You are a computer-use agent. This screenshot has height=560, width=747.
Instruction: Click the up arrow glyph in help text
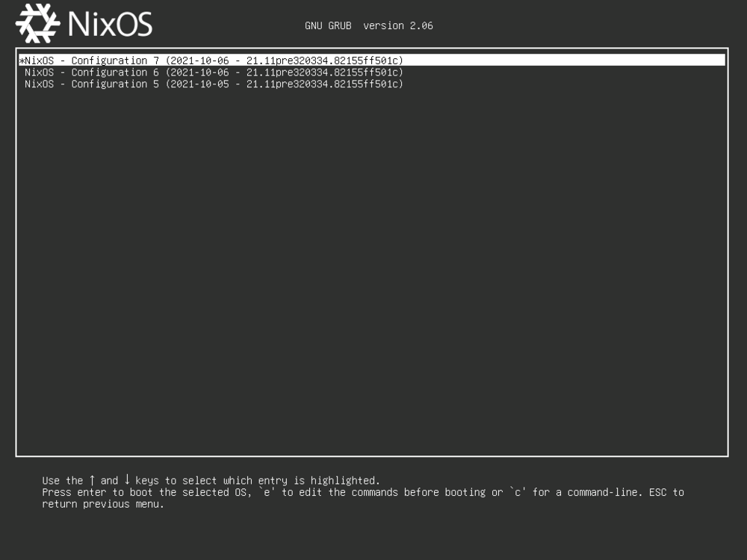92,480
